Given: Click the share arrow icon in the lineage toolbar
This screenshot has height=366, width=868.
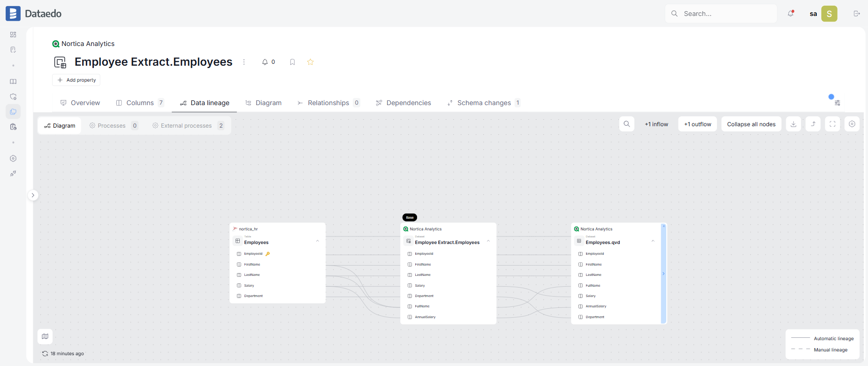Looking at the screenshot, I should [813, 124].
